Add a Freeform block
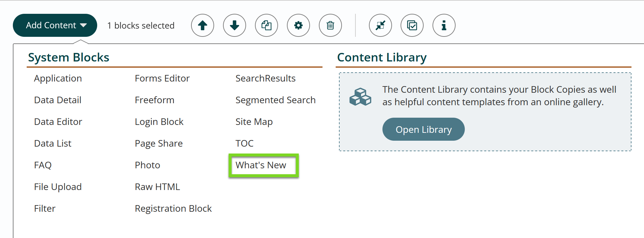The height and width of the screenshot is (238, 644). 154,100
